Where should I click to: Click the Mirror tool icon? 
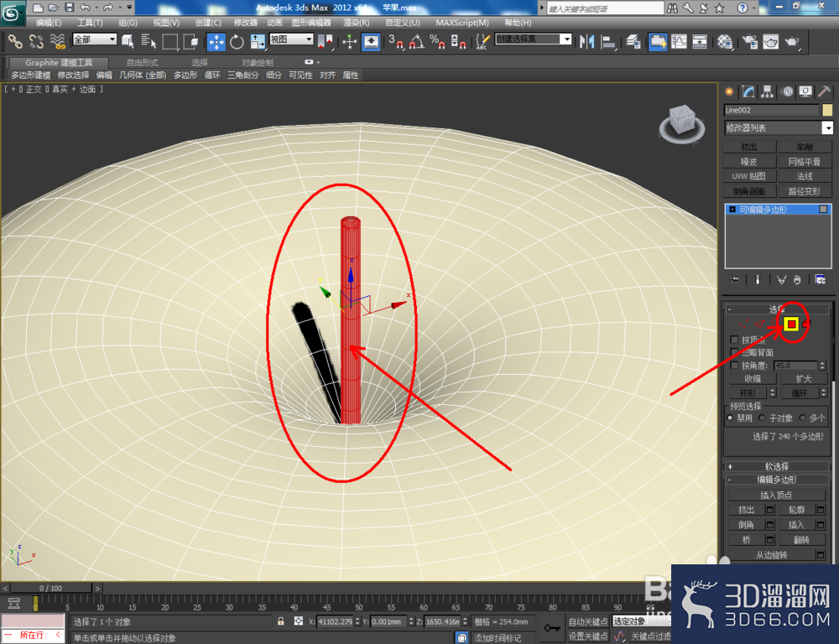587,41
